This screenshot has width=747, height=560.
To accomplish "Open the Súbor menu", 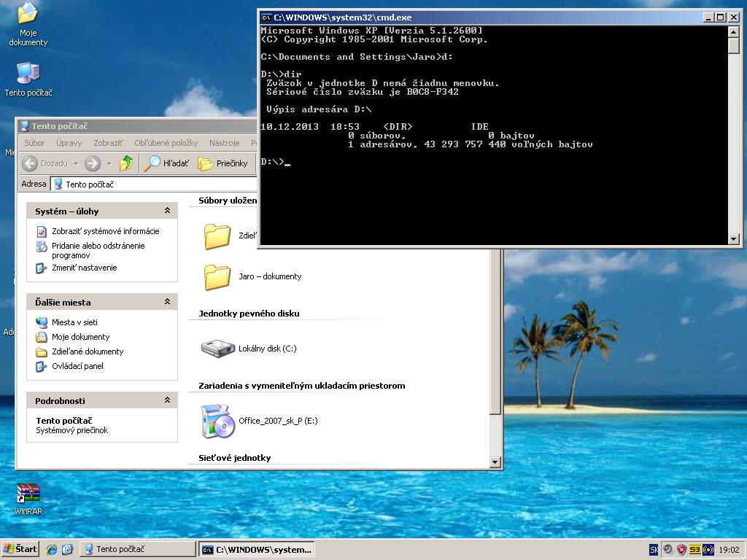I will click(34, 143).
